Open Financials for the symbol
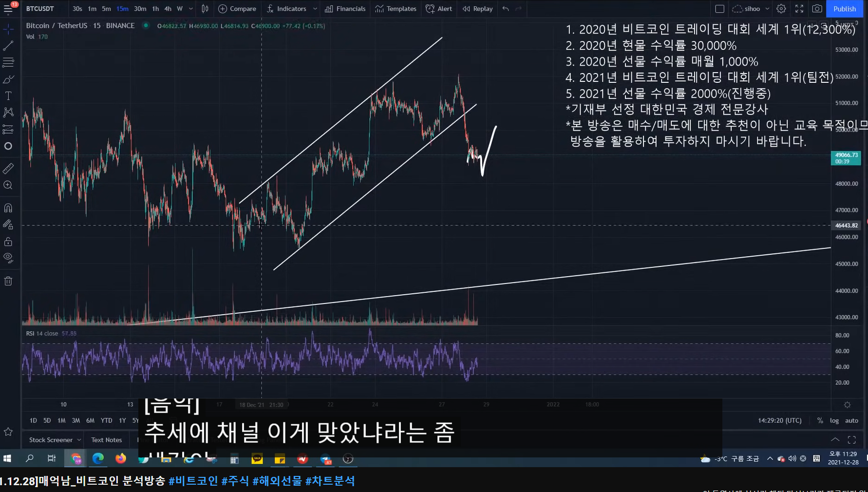Viewport: 868px width, 492px height. click(345, 9)
